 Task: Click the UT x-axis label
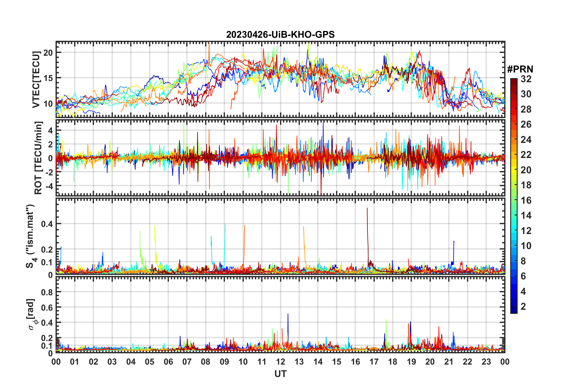click(280, 374)
